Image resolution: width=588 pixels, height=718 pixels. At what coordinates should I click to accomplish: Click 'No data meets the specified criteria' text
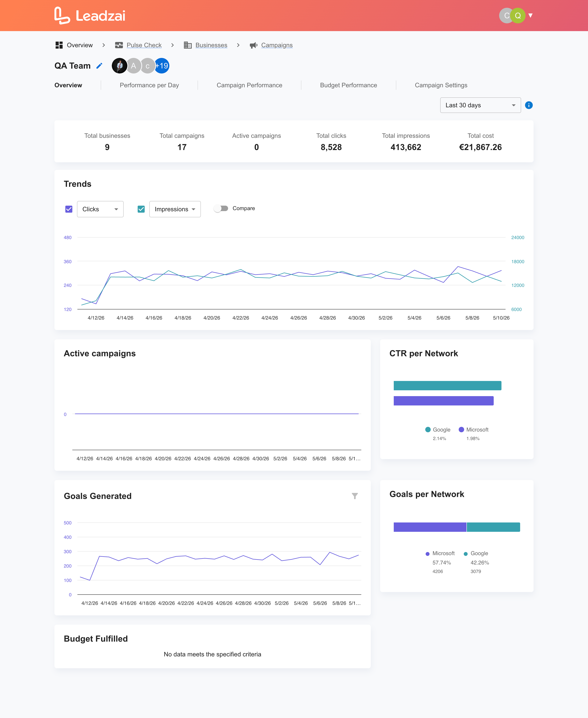tap(212, 654)
